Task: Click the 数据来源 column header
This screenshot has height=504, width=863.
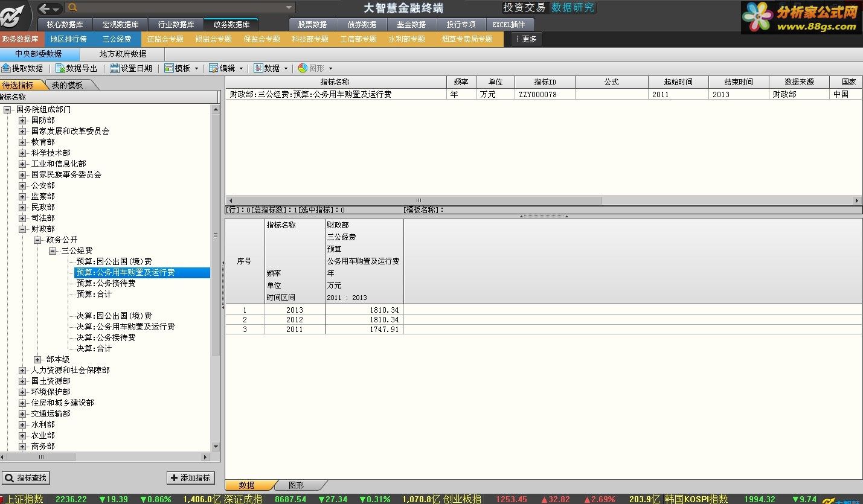Action: point(799,82)
